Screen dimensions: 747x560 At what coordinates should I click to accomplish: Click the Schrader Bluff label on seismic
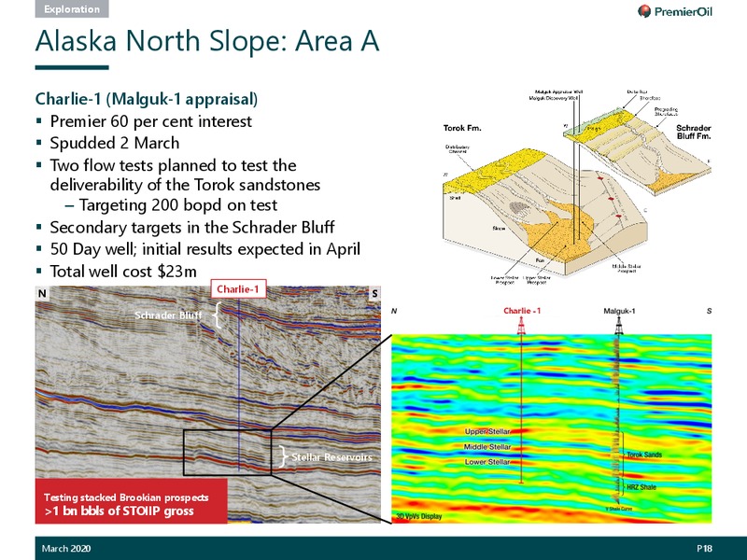pyautogui.click(x=168, y=315)
